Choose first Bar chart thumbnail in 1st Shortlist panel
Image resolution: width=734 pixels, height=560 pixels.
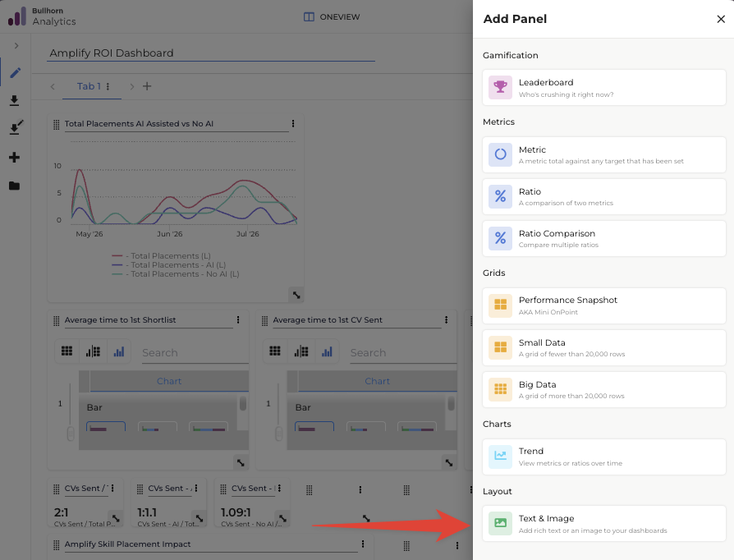[106, 426]
